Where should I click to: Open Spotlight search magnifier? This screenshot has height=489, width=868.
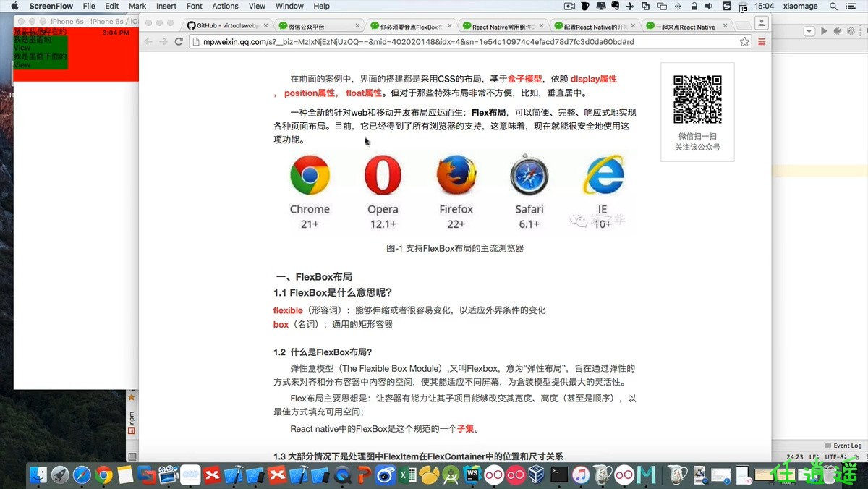(834, 6)
